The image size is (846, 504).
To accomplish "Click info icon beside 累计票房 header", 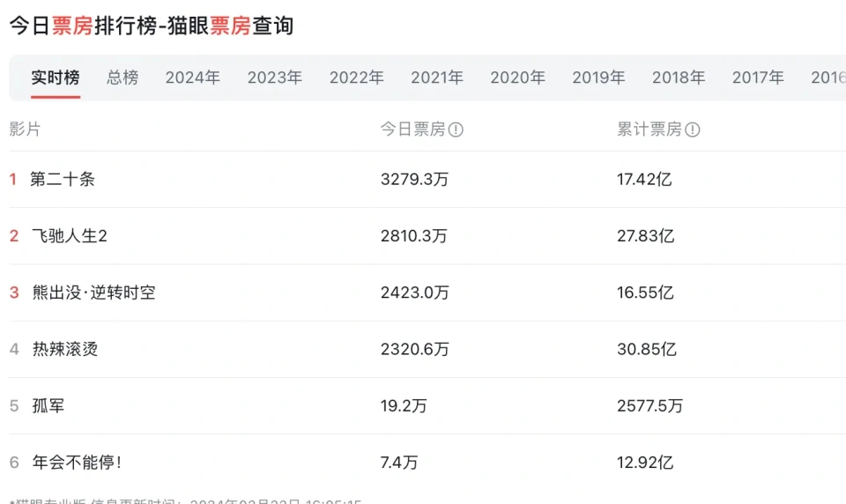I will (693, 130).
